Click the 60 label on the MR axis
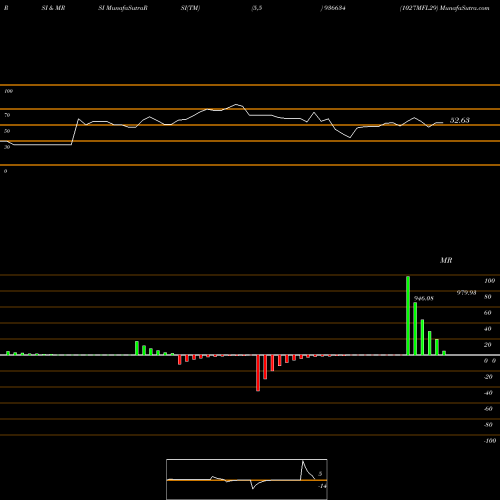500x500 pixels. coord(488,313)
